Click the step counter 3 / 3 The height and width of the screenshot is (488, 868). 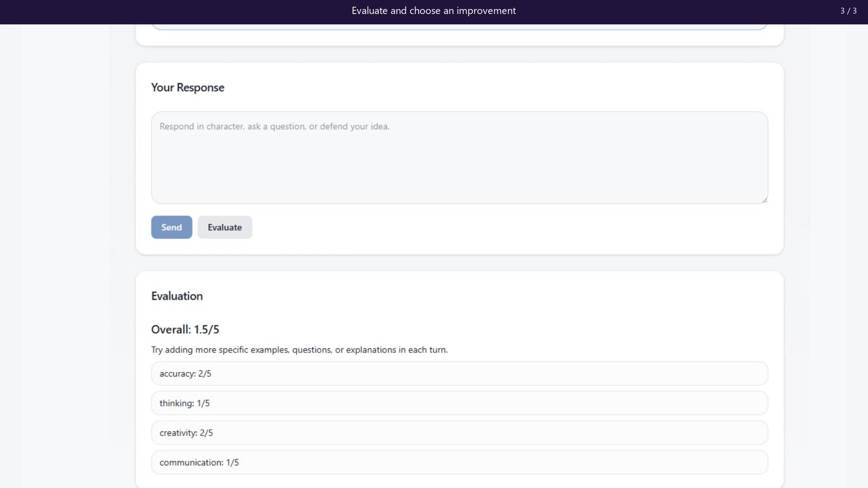[848, 11]
